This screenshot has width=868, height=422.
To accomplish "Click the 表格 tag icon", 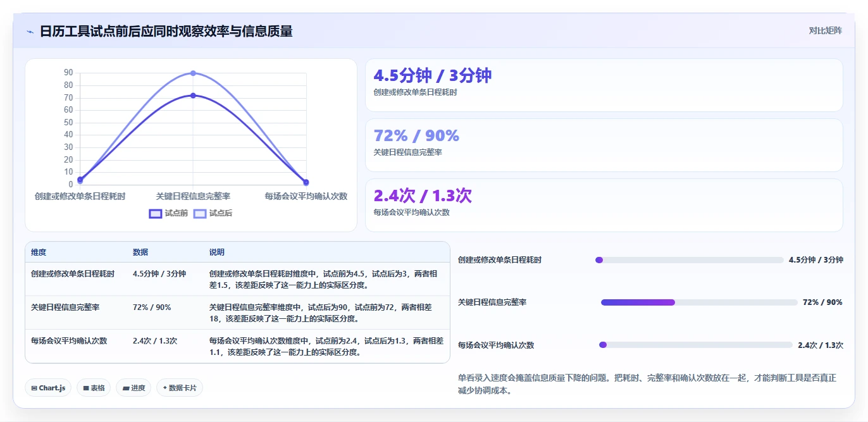I will (x=85, y=388).
